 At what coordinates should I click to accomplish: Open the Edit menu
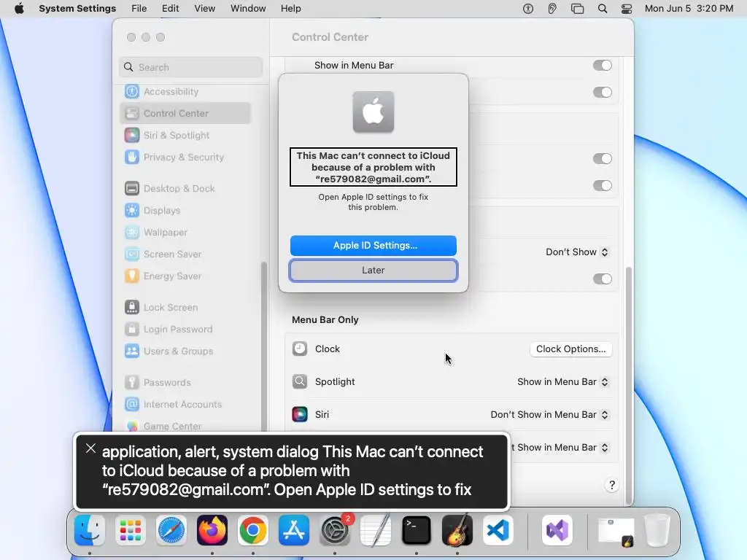click(x=170, y=9)
